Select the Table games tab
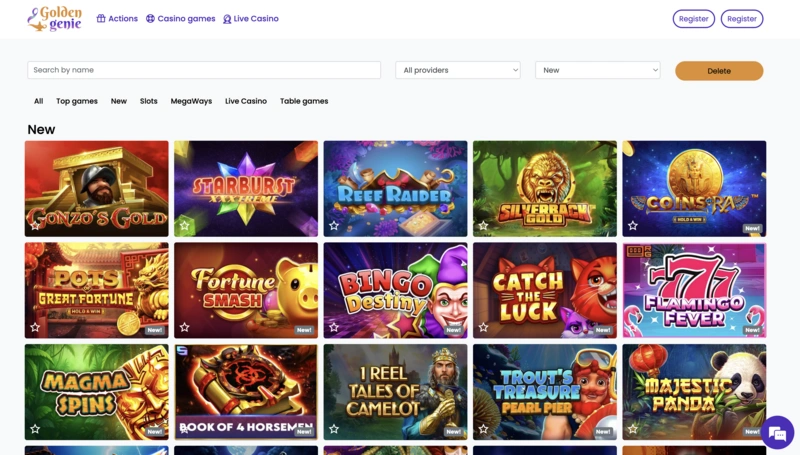 (x=304, y=101)
